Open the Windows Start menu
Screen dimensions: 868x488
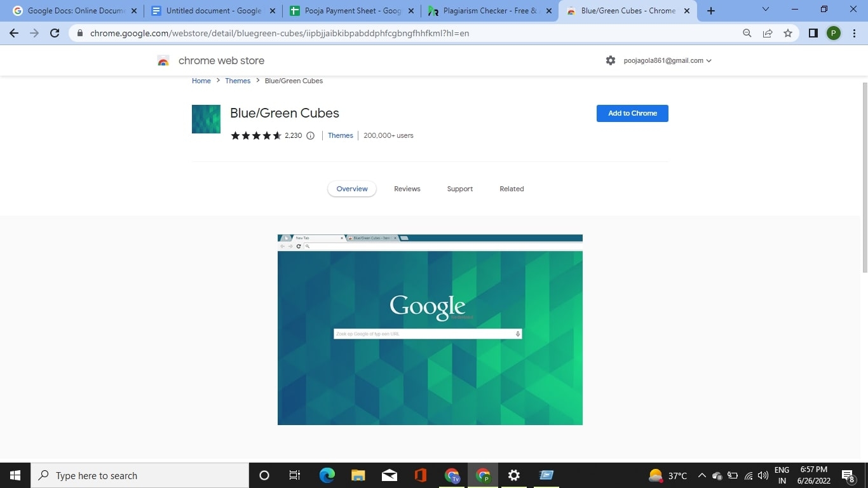[15, 475]
